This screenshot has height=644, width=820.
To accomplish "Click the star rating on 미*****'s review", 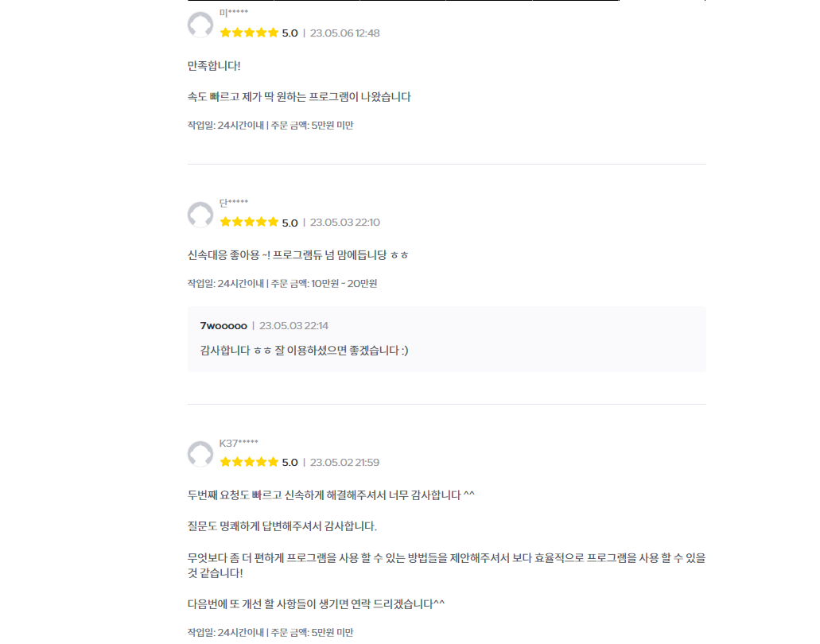I will [249, 33].
